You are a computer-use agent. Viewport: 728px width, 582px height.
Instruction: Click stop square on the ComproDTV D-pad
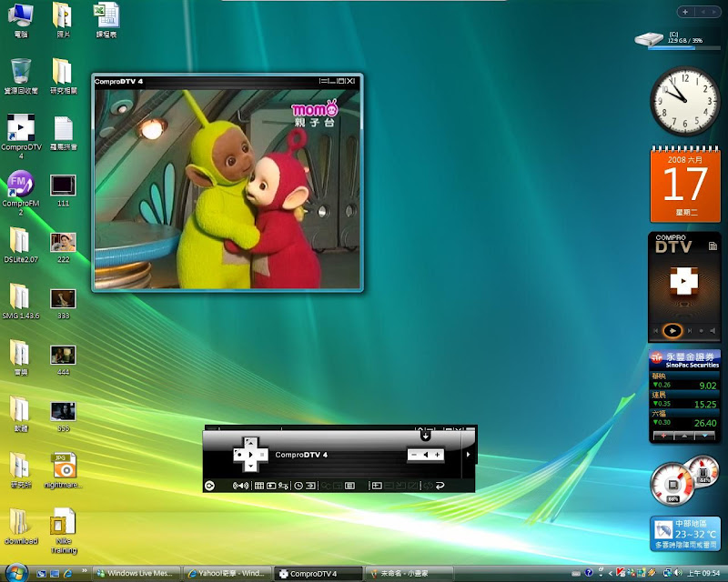click(x=262, y=455)
